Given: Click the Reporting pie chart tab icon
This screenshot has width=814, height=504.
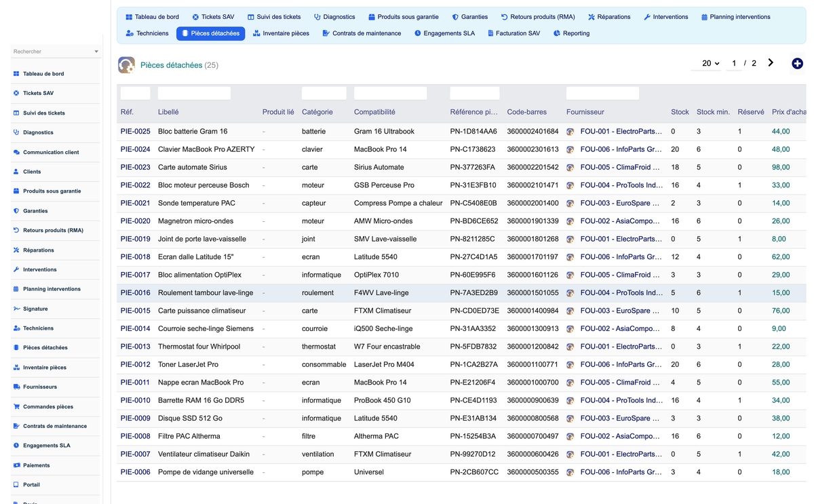Looking at the screenshot, I should coord(557,33).
